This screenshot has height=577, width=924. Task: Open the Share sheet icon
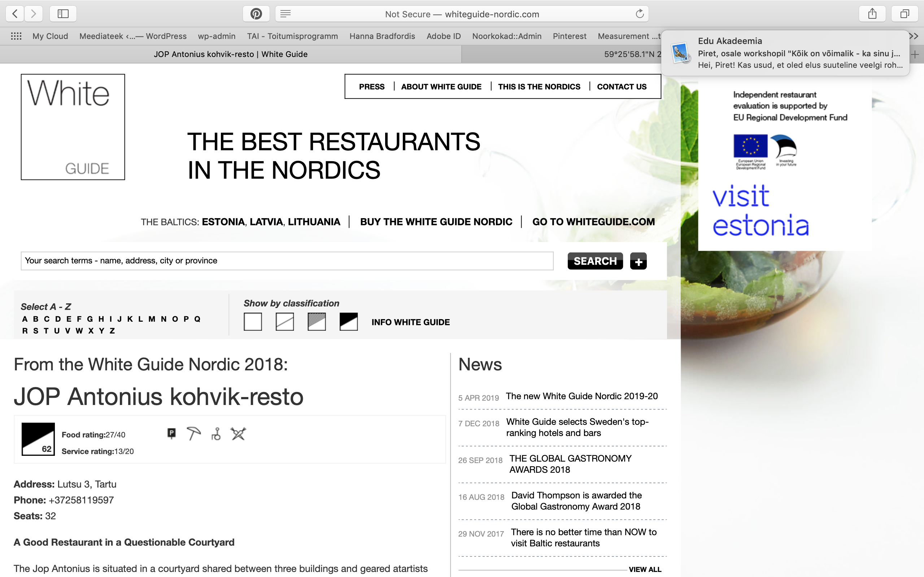pyautogui.click(x=872, y=14)
